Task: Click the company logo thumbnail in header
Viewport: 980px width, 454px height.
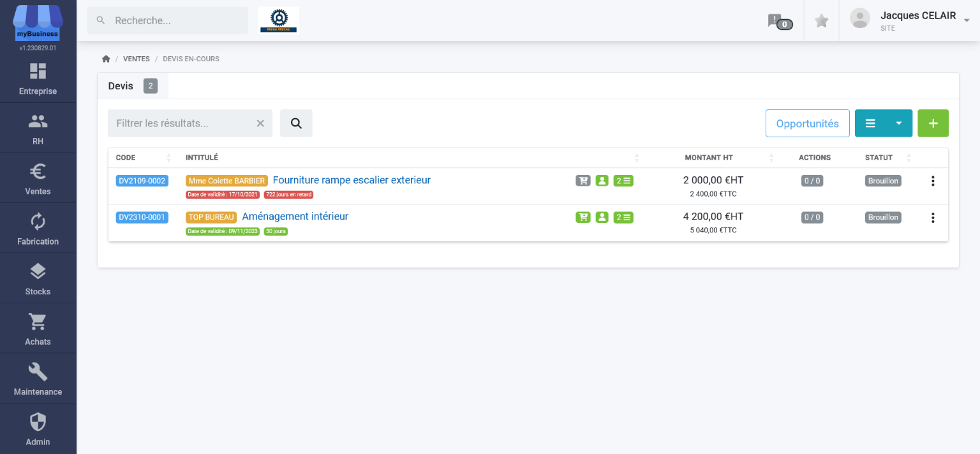Action: point(279,20)
